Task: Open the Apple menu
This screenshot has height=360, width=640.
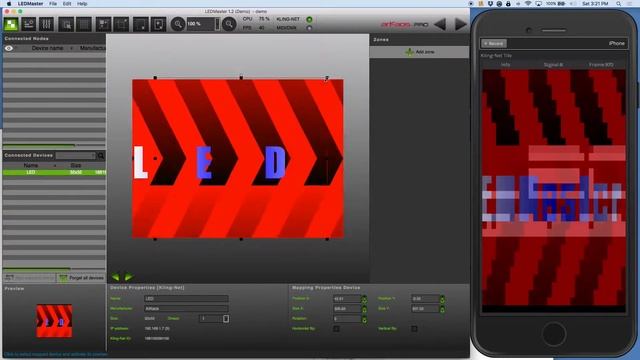Action: [x=9, y=4]
